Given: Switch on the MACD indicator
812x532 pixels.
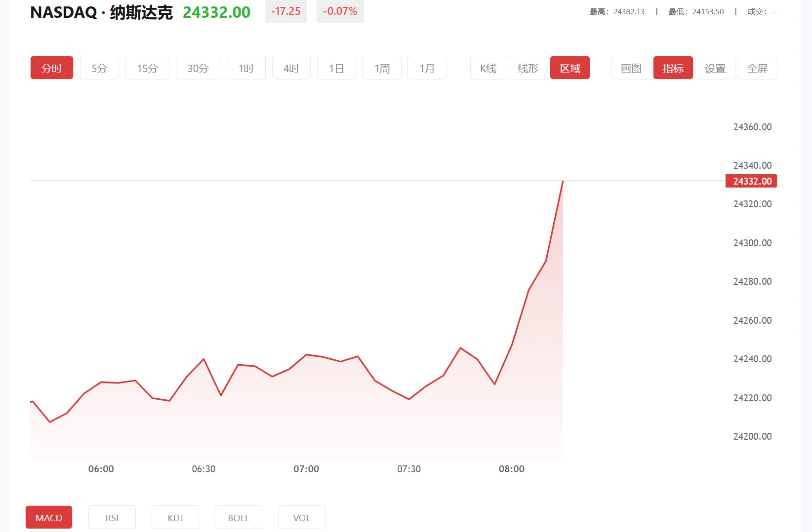Looking at the screenshot, I should coord(48,517).
